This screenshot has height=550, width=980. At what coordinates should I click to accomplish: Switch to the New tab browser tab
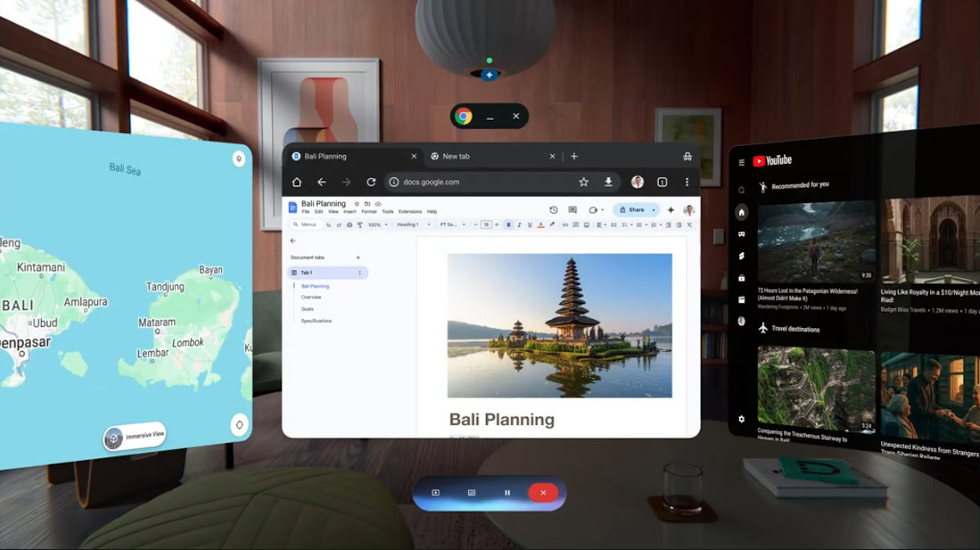pyautogui.click(x=456, y=156)
